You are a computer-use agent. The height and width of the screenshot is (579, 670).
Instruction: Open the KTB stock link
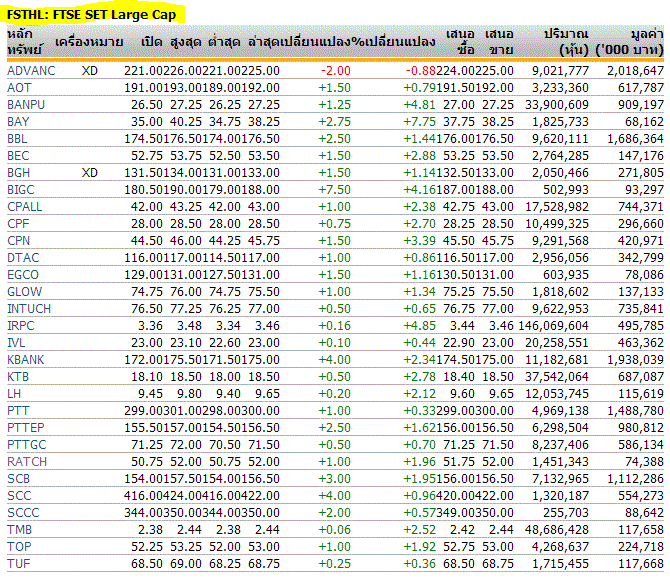point(18,377)
